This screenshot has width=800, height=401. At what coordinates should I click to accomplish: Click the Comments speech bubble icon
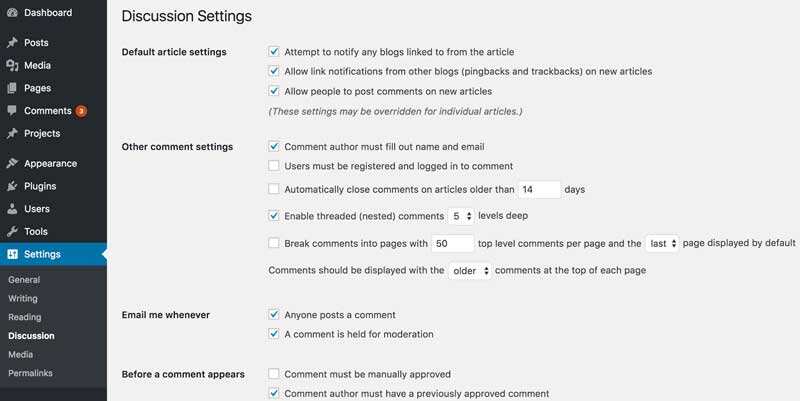12,111
